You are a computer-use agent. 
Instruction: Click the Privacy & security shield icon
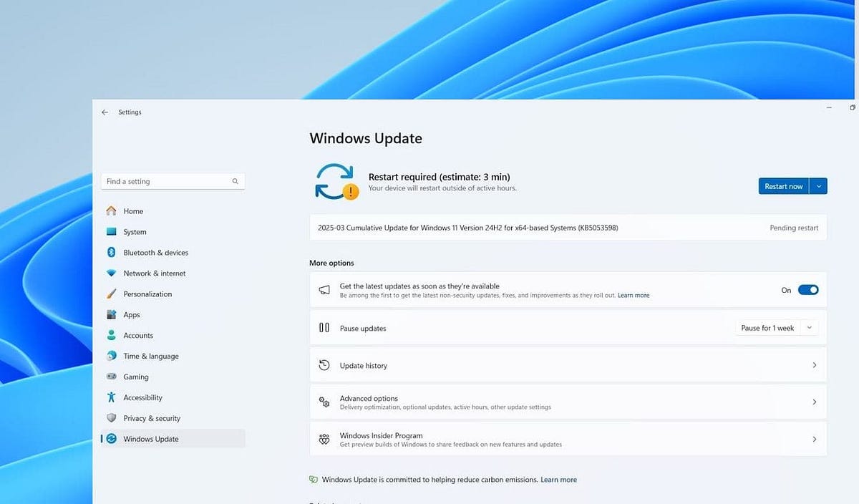111,418
